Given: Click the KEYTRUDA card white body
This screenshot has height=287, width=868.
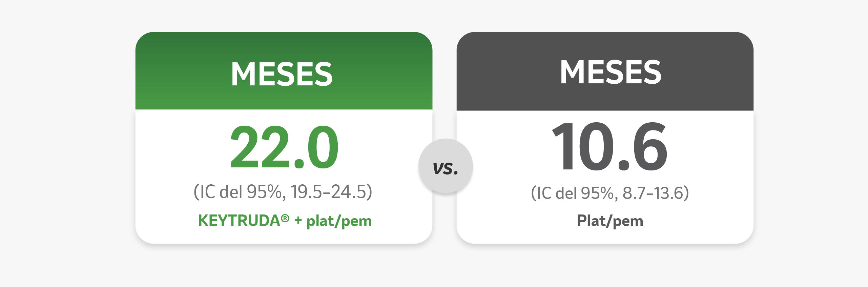Looking at the screenshot, I should [x=284, y=176].
